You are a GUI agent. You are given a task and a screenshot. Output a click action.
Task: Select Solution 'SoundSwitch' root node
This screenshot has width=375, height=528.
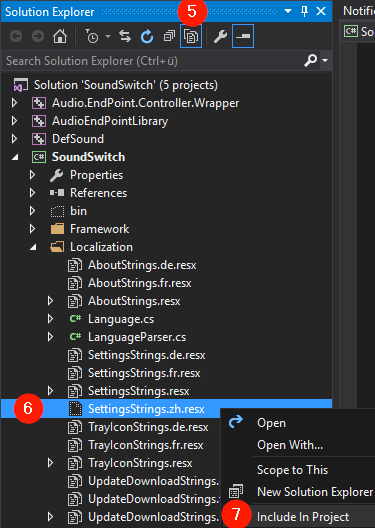[x=126, y=85]
